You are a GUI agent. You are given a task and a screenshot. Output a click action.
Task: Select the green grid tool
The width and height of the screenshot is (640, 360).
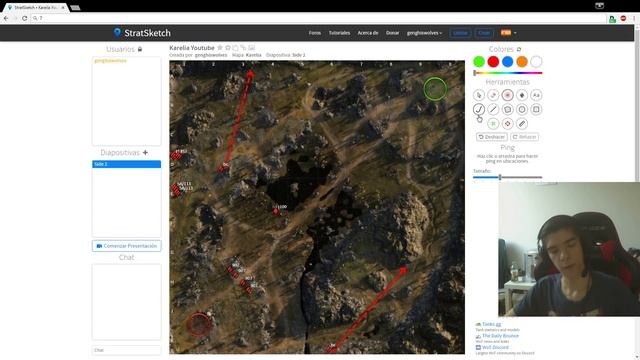(493, 124)
